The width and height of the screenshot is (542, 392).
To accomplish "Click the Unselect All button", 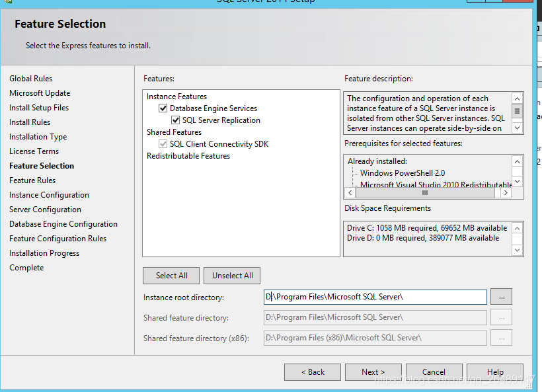I will pos(232,276).
